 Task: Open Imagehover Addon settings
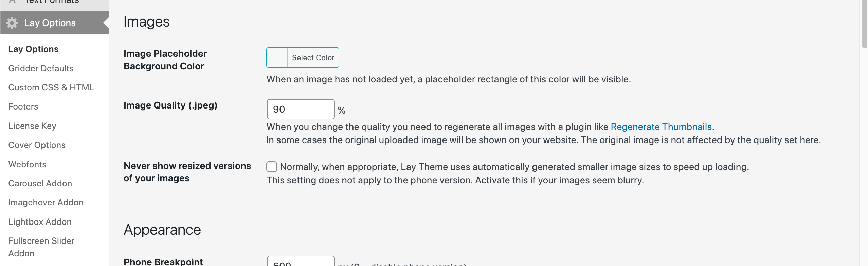[x=46, y=202]
